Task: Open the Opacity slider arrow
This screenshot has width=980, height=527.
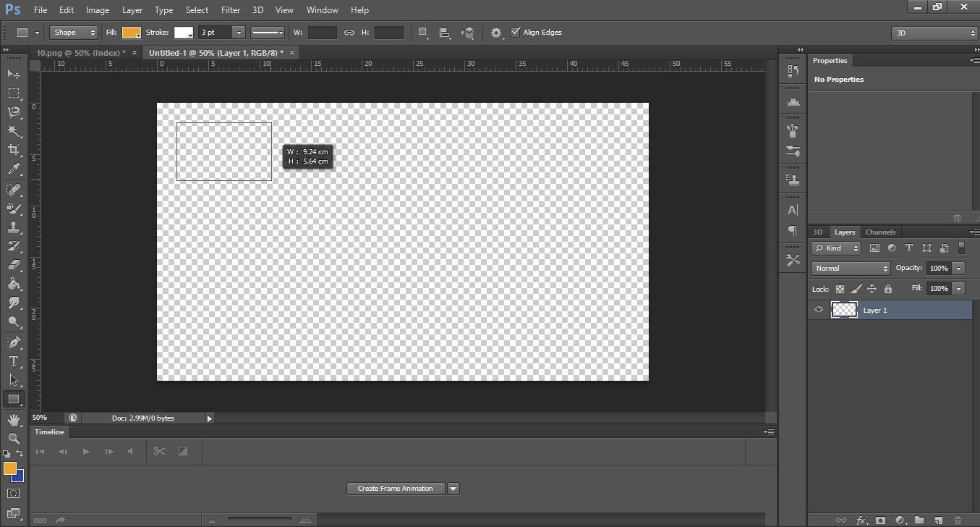Action: [959, 268]
